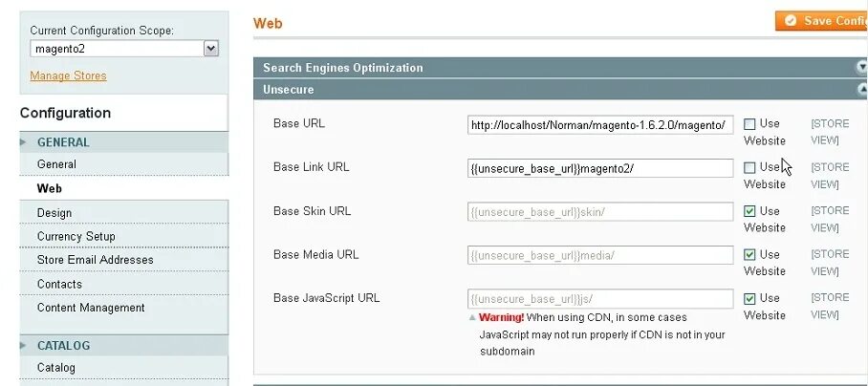Click the Base Skin URL label
Viewport: 868px width, 386px height.
point(312,211)
